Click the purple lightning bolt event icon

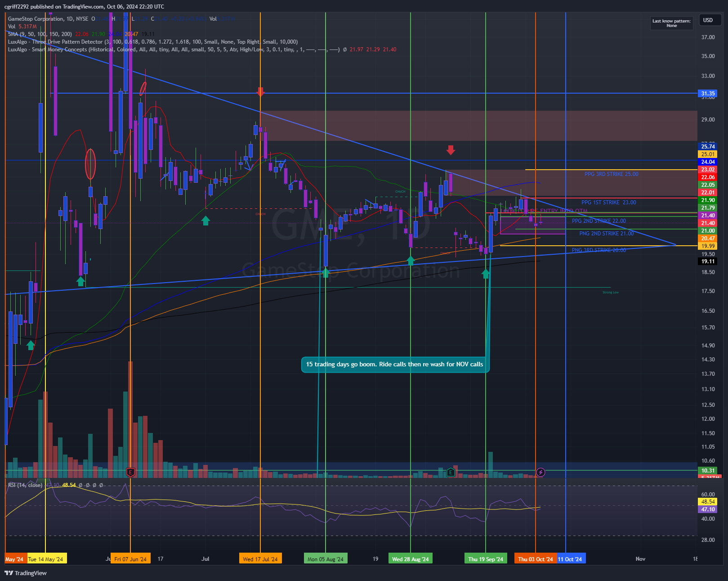click(x=540, y=472)
